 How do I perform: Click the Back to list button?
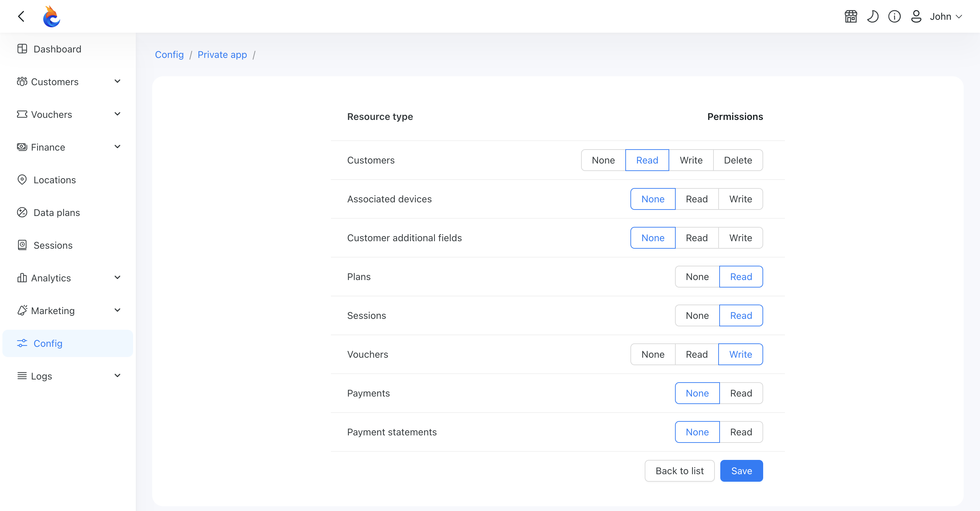[679, 471]
